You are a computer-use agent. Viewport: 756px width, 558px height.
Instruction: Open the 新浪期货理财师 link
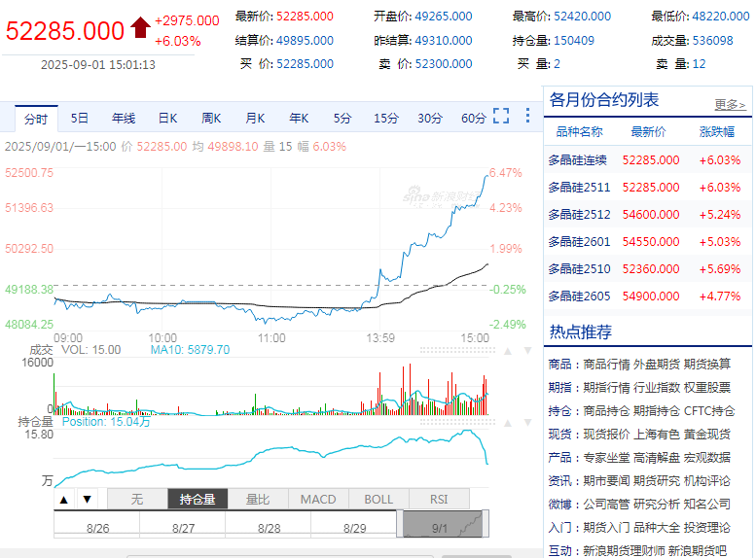624,551
